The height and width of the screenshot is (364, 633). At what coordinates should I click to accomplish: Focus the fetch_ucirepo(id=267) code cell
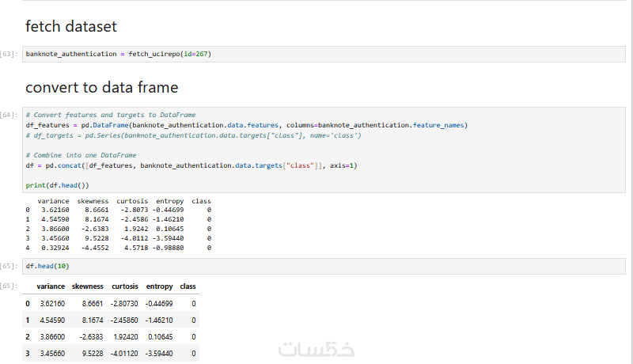(316, 54)
